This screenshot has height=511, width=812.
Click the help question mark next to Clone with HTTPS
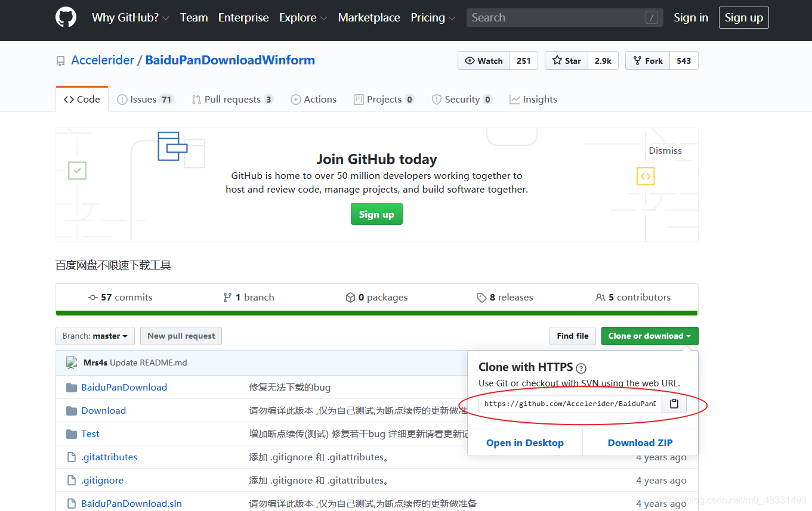pos(581,368)
